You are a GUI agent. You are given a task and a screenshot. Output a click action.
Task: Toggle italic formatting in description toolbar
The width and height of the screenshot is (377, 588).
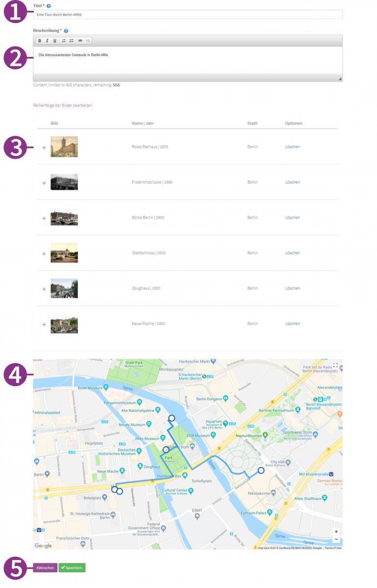point(47,41)
